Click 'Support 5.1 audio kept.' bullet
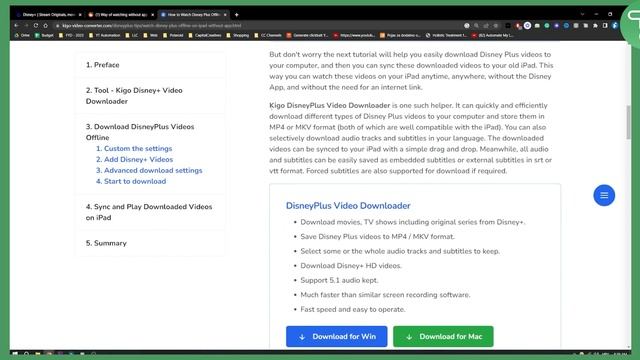The height and width of the screenshot is (360, 640). (339, 280)
